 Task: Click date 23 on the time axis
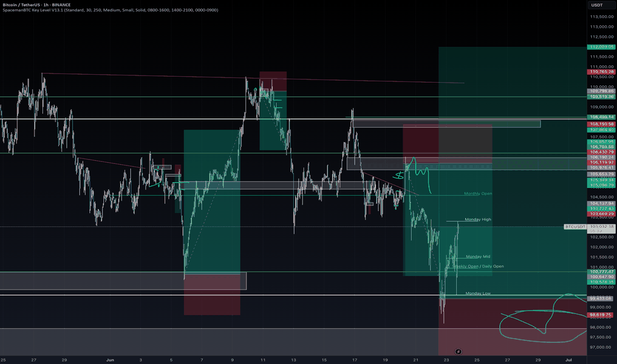coord(446,359)
